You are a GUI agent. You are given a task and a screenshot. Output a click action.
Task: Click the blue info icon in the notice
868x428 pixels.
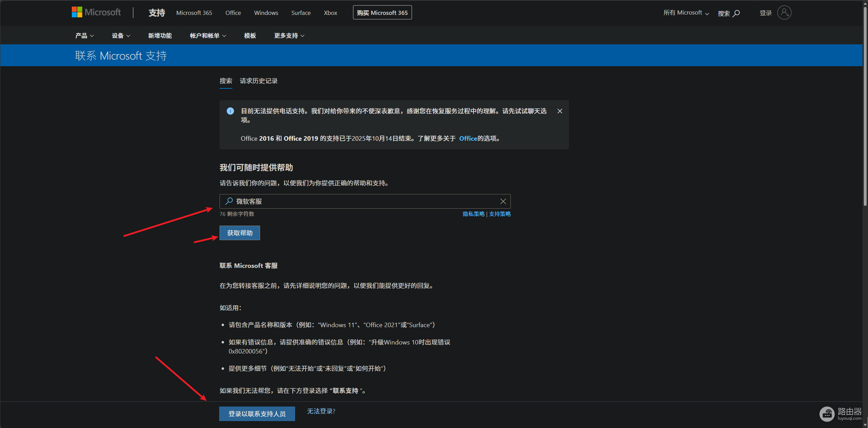(x=230, y=111)
